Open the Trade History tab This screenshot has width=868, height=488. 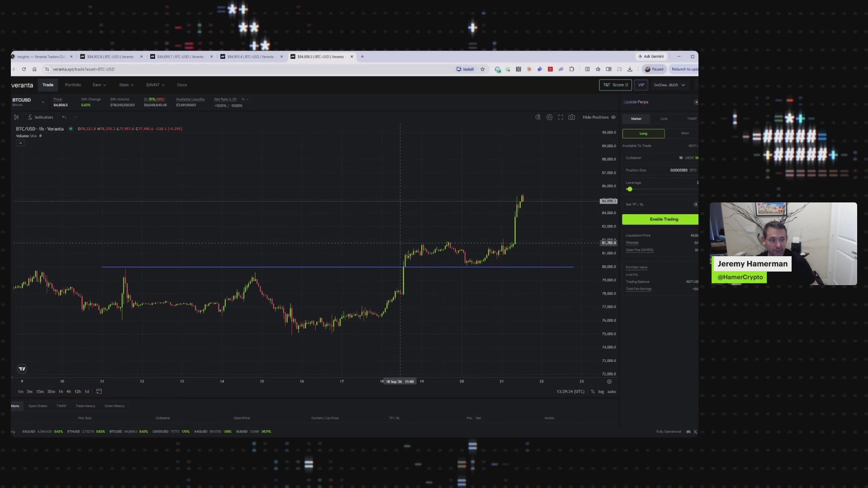tap(85, 406)
